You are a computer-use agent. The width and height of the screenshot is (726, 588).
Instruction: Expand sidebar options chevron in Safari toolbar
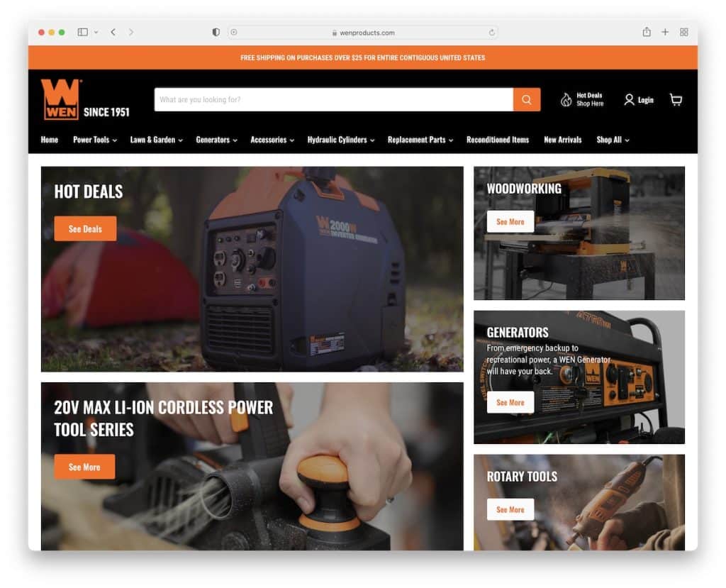96,33
